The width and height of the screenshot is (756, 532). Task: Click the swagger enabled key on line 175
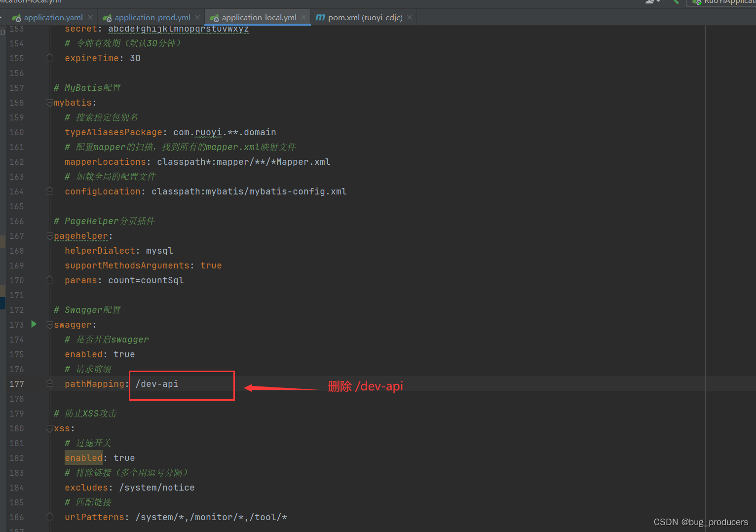(x=83, y=354)
